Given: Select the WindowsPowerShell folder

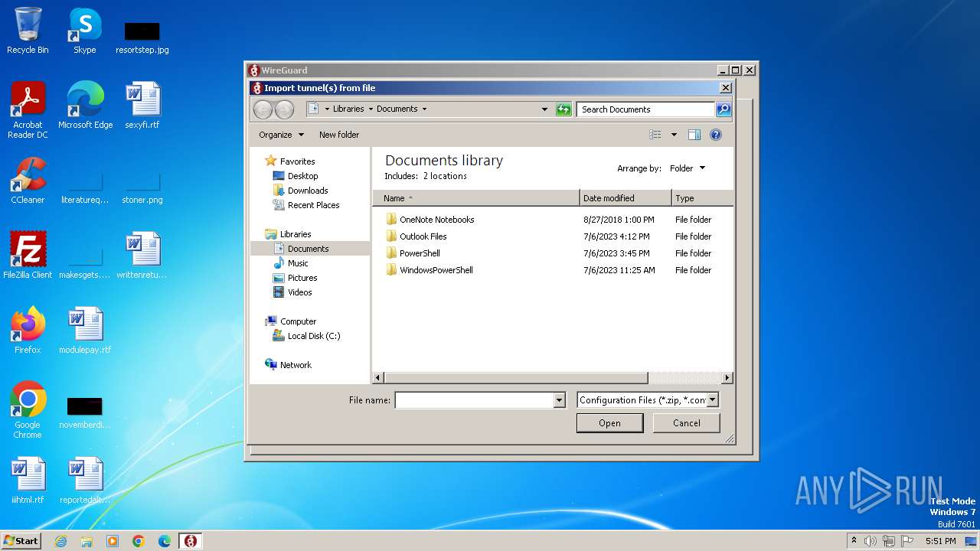Looking at the screenshot, I should (x=436, y=270).
